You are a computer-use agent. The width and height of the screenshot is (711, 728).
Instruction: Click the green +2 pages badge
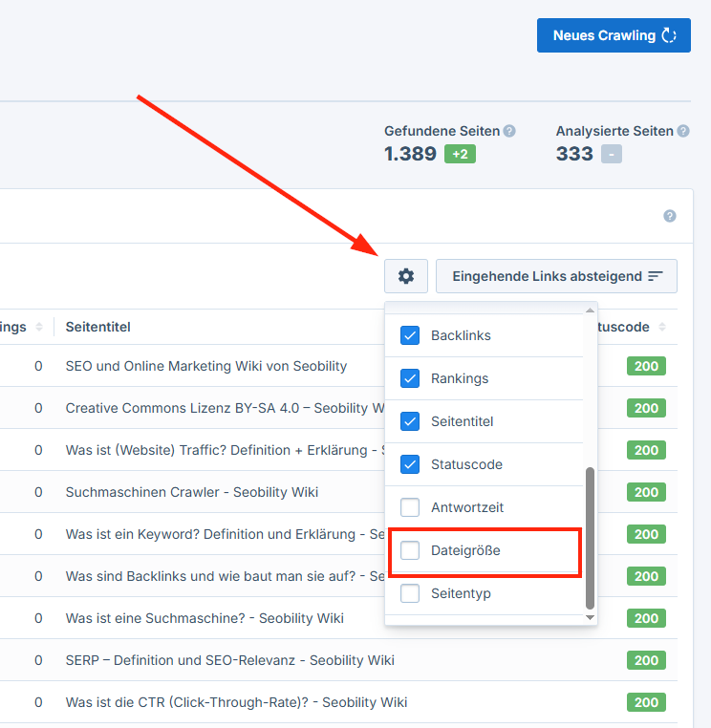460,154
